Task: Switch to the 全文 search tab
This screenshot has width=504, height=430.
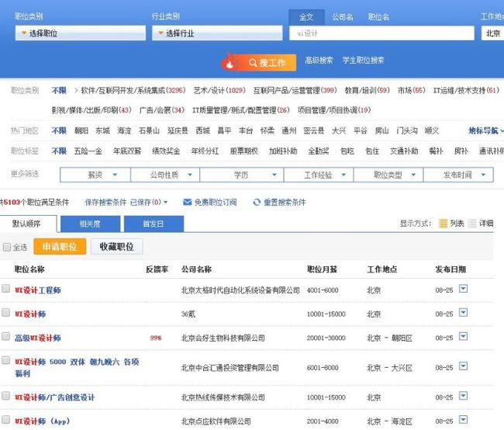Action: coord(306,17)
